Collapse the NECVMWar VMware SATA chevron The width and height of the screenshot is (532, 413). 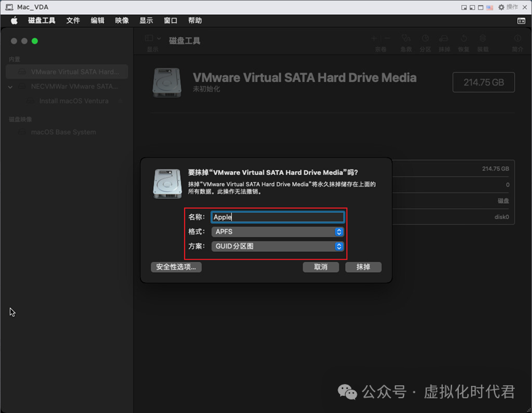point(10,87)
